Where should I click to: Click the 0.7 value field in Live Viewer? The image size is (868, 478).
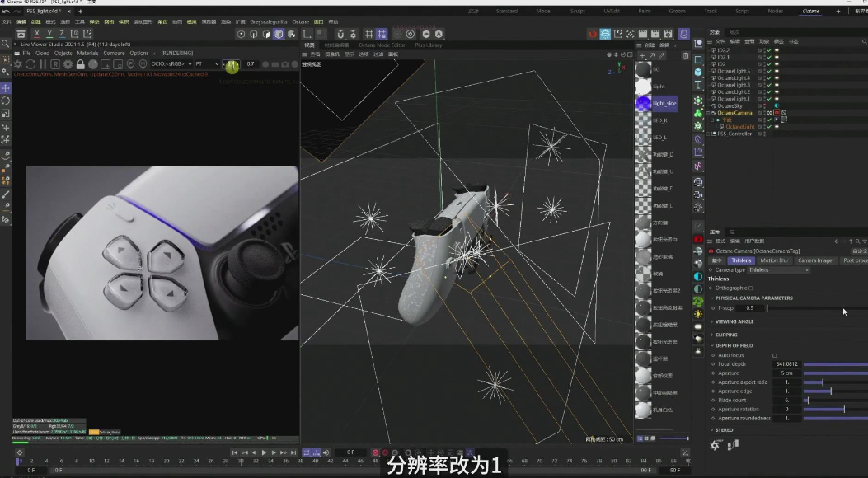click(x=251, y=64)
